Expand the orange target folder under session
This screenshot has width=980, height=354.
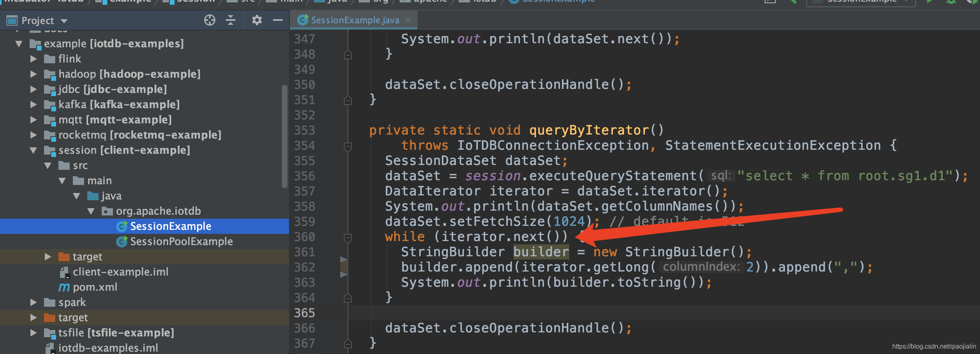[48, 257]
